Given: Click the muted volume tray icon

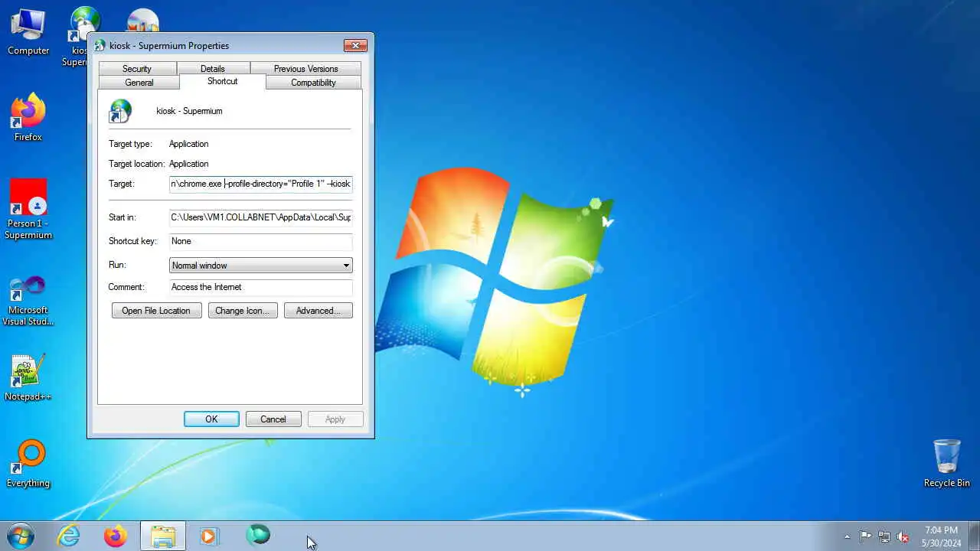Looking at the screenshot, I should [903, 536].
